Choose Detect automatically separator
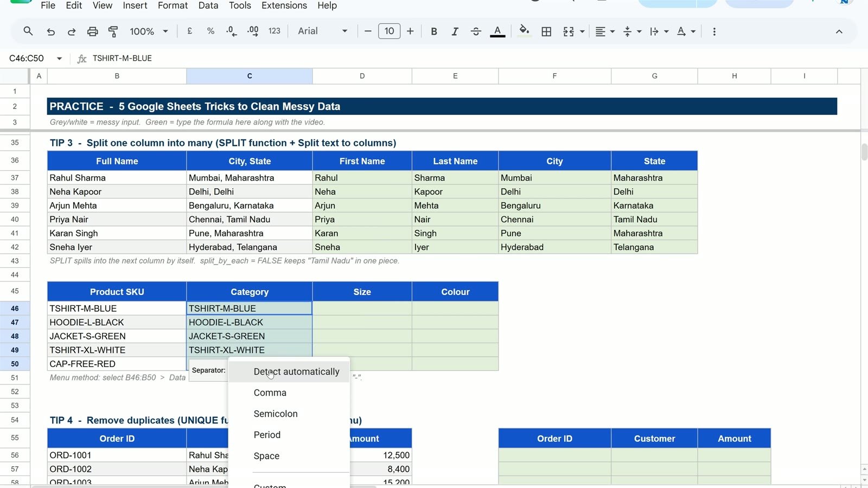 [x=289, y=371]
